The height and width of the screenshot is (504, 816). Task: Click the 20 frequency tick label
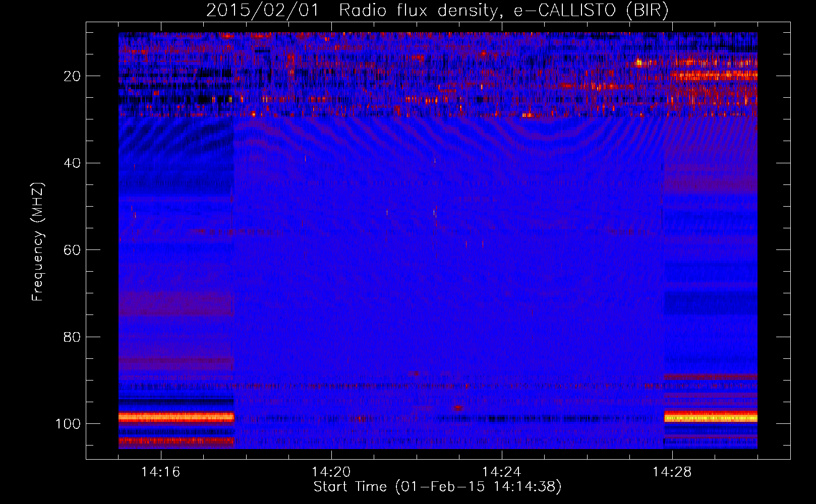pos(72,76)
